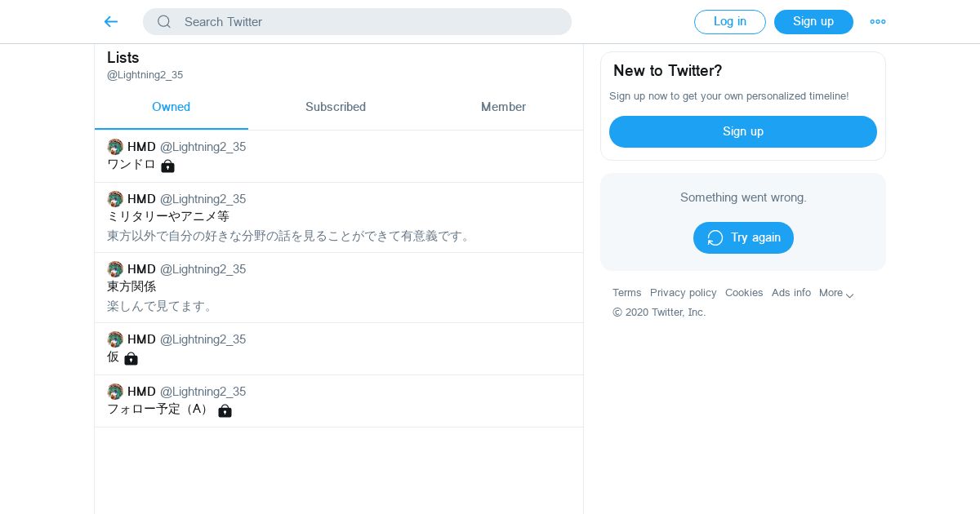Click HMD avatar in 仮 list row
The height and width of the screenshot is (514, 980).
115,339
